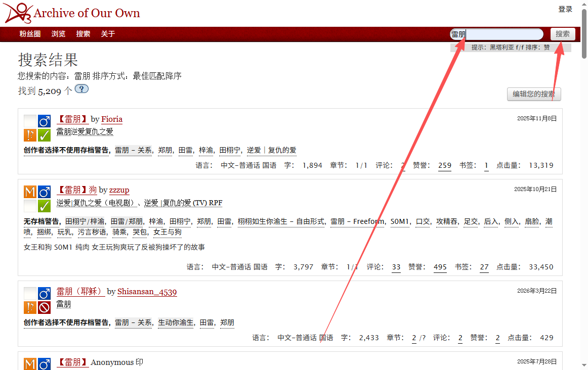
Task: Click blank warning icon on zzzup's work
Action: click(x=30, y=206)
